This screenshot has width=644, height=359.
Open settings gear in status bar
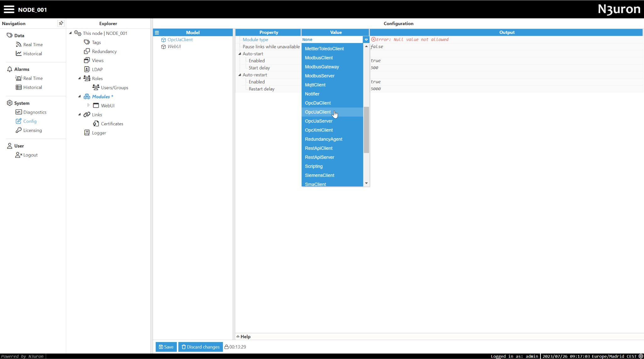point(641,356)
